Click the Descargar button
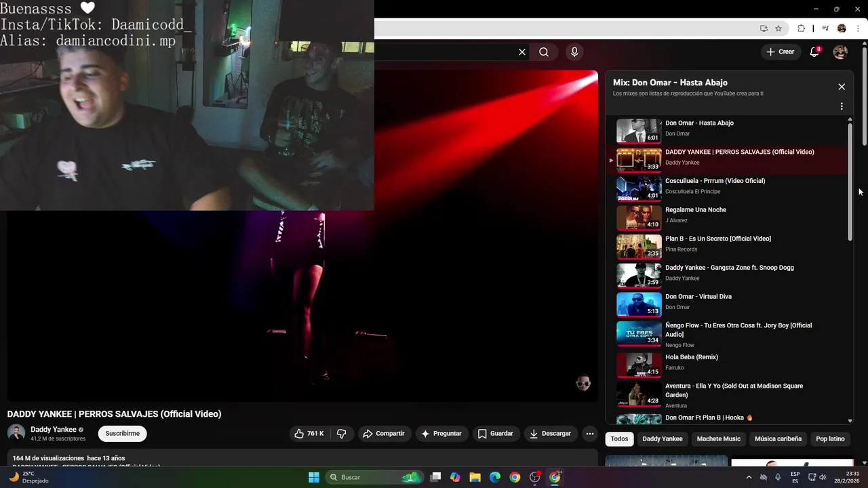Image resolution: width=868 pixels, height=488 pixels. click(550, 434)
